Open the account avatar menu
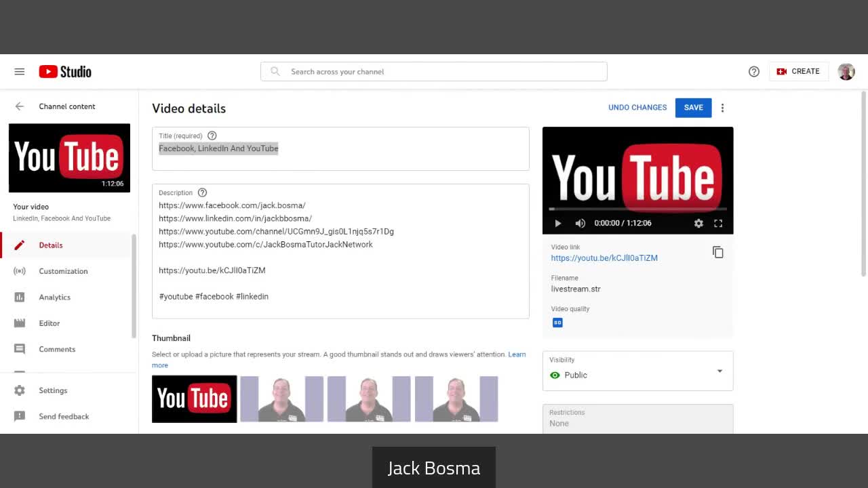 (846, 71)
